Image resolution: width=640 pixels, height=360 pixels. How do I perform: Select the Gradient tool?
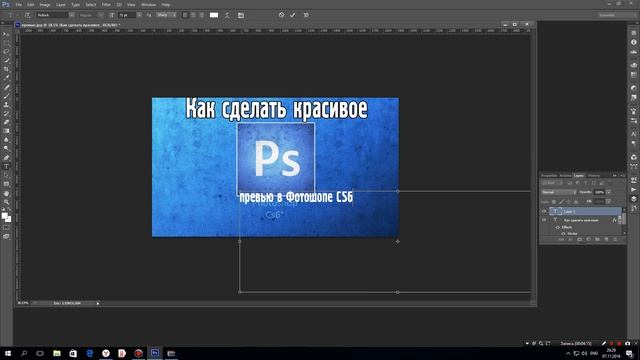tap(6, 131)
